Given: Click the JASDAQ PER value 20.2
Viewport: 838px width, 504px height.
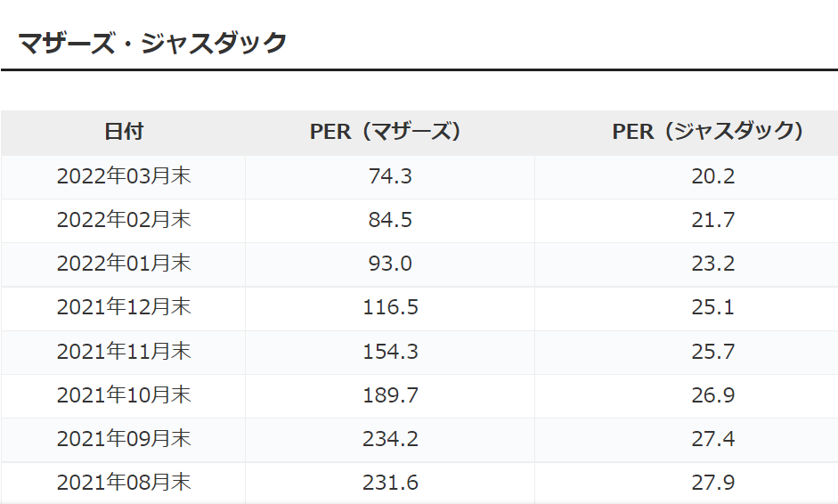Looking at the screenshot, I should pos(712,176).
